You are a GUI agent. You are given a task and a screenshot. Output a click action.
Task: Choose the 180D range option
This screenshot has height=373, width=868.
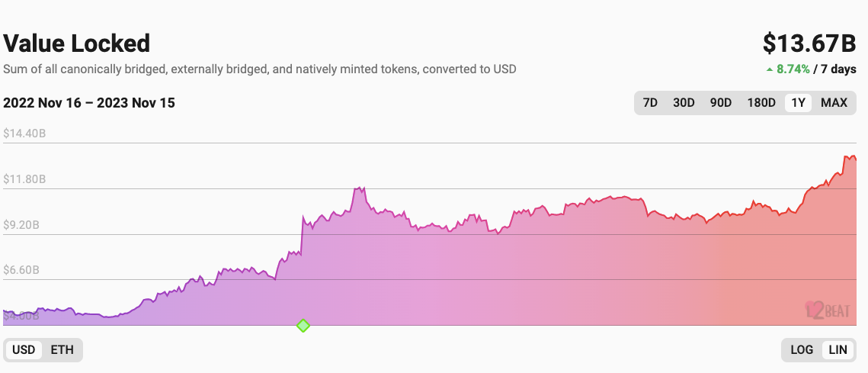pos(761,103)
